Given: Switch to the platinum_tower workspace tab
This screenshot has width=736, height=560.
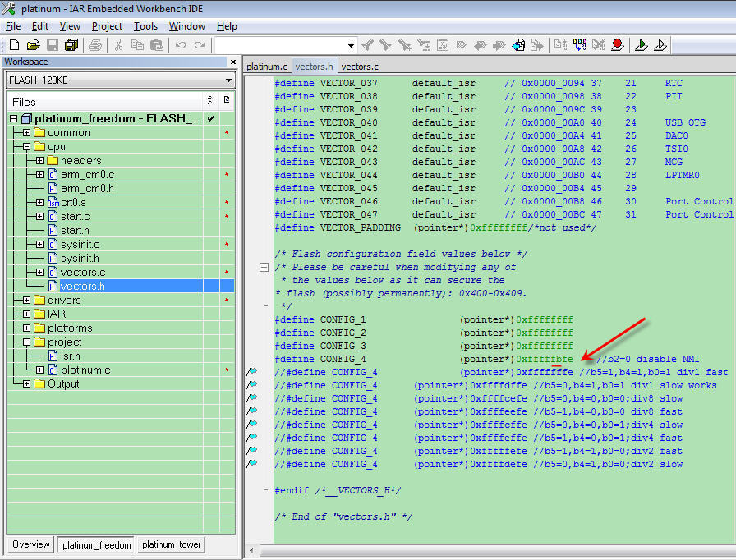Looking at the screenshot, I should point(172,544).
